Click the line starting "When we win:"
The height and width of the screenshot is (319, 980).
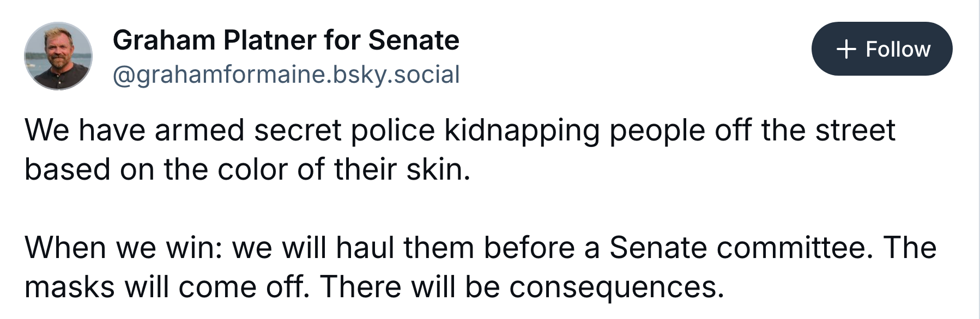click(480, 248)
